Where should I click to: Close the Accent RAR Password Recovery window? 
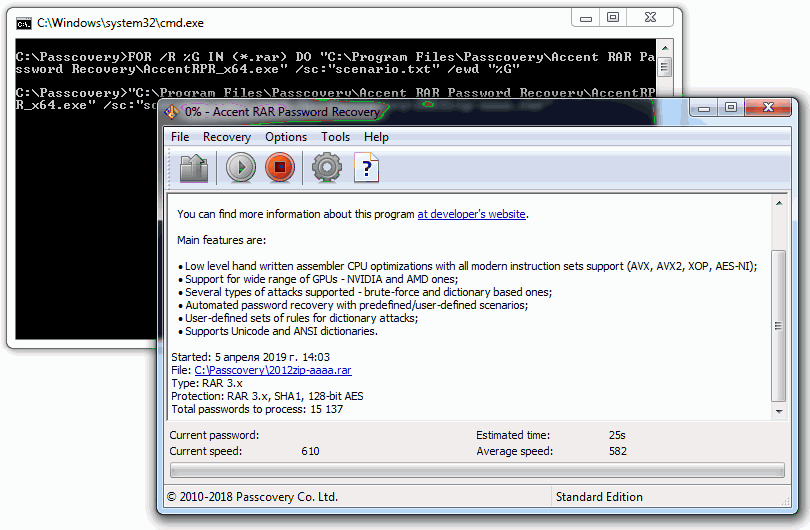click(x=768, y=107)
